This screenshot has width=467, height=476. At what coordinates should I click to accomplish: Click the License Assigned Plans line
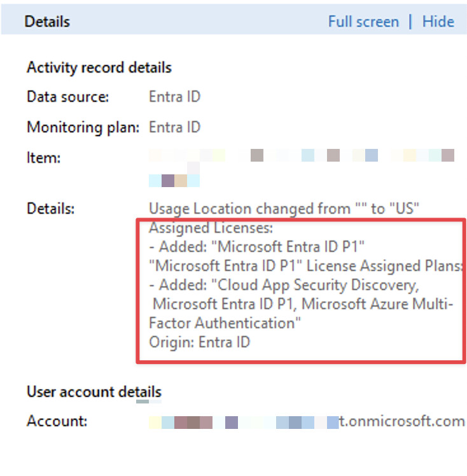(x=305, y=266)
